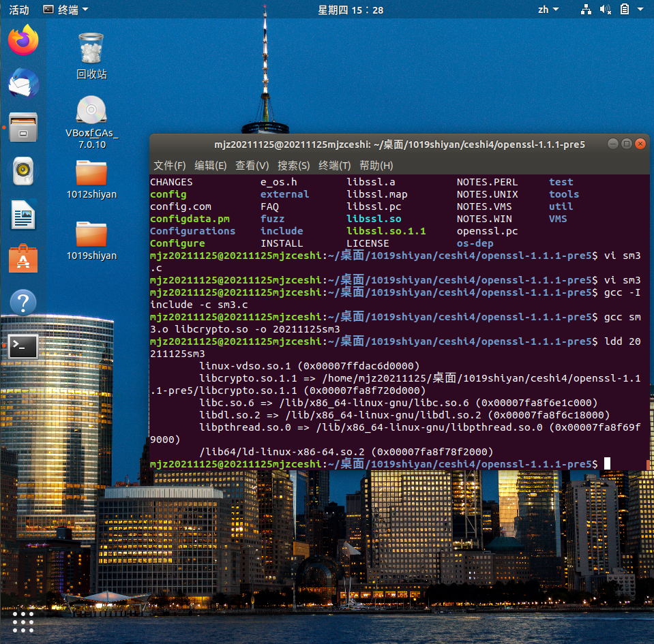Launch Thunderbird mail client

point(23,84)
